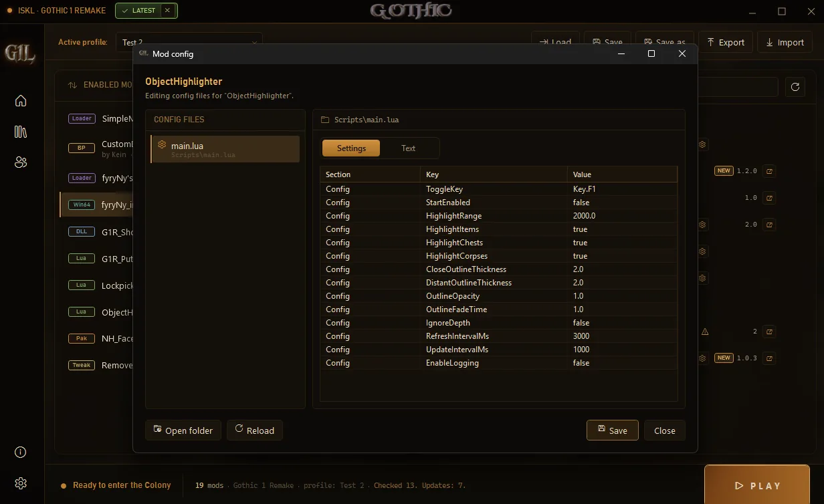Select the Lockpick mod row

coord(96,285)
